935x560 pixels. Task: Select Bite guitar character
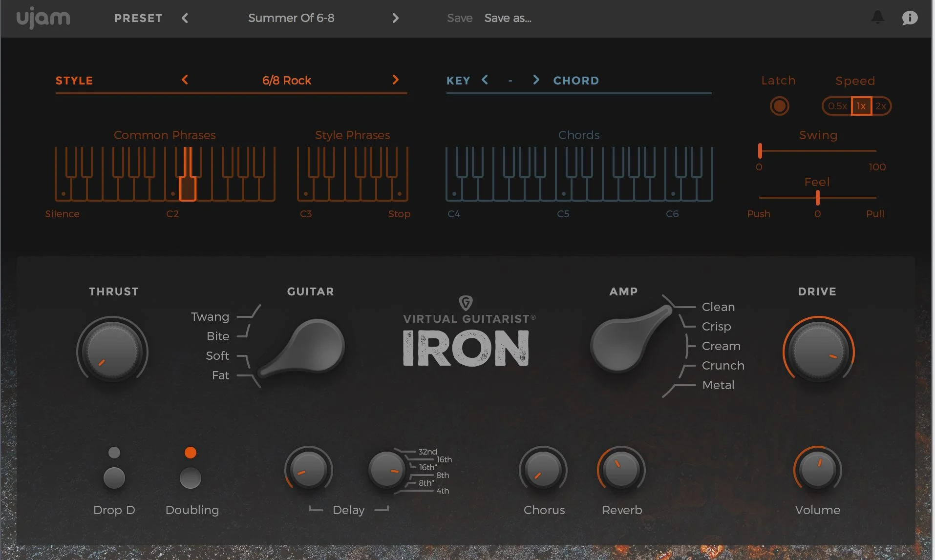(218, 336)
